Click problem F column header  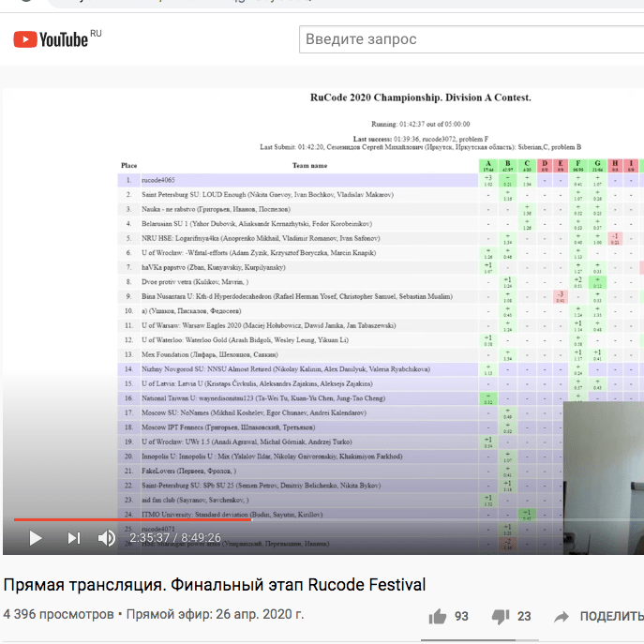pos(577,166)
